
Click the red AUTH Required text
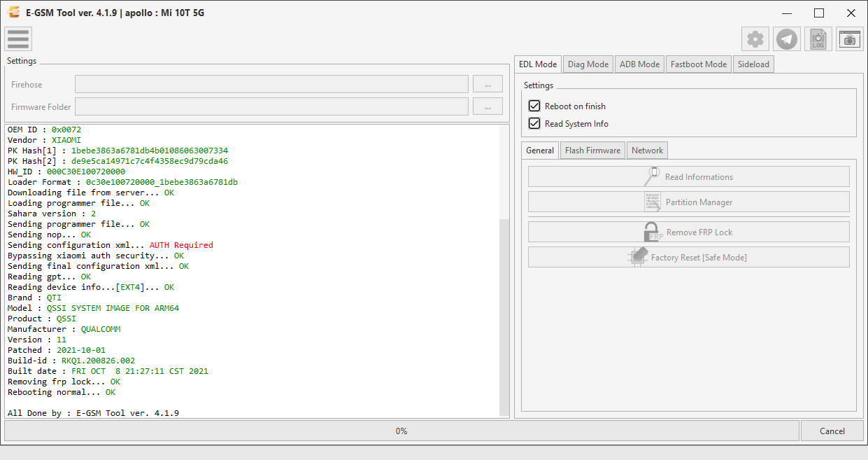pos(181,245)
